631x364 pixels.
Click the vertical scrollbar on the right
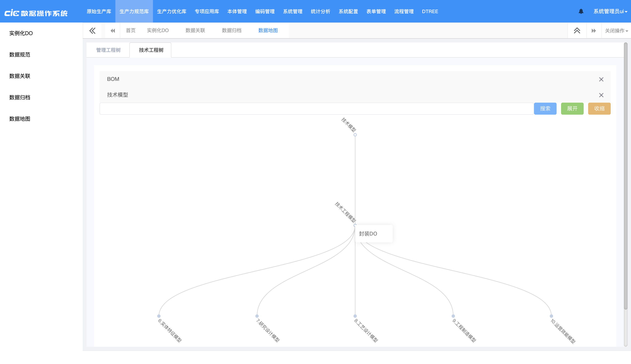pos(626,175)
